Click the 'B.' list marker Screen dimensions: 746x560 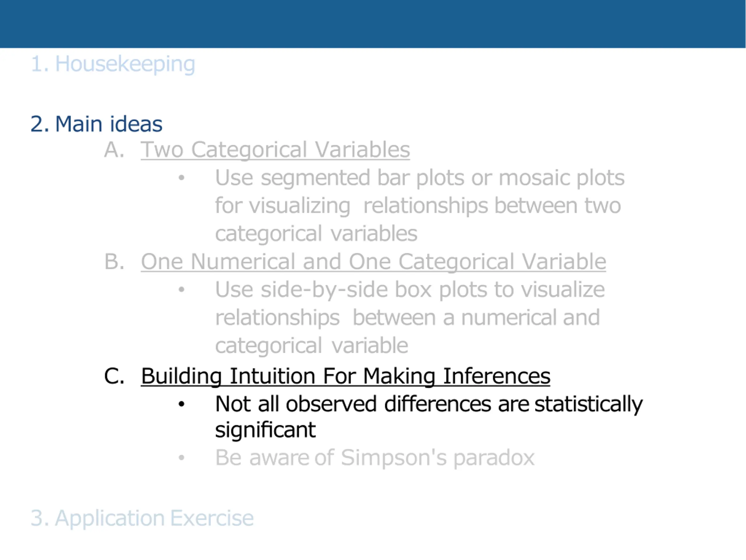(114, 261)
